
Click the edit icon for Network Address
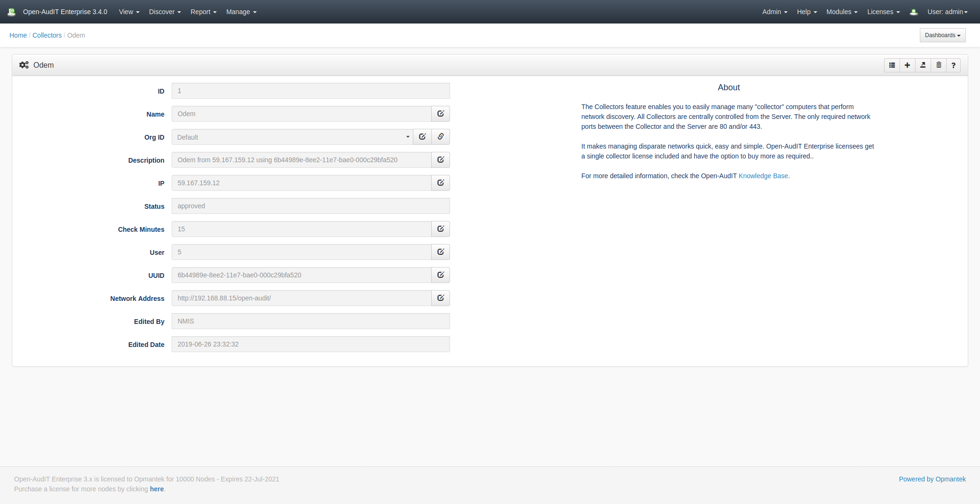click(441, 298)
